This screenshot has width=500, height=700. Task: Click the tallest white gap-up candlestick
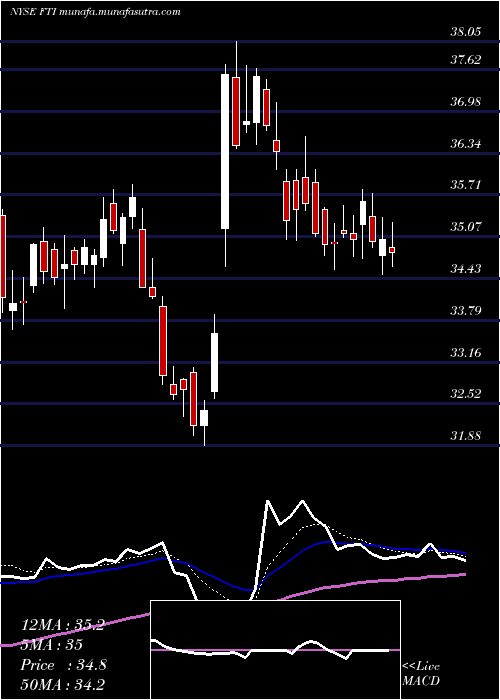[x=225, y=151]
